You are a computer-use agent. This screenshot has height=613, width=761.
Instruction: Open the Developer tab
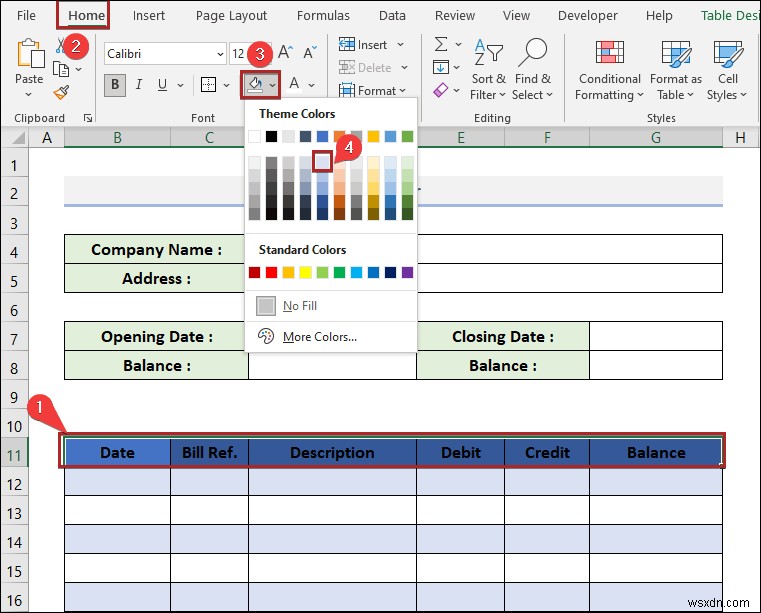pyautogui.click(x=588, y=16)
